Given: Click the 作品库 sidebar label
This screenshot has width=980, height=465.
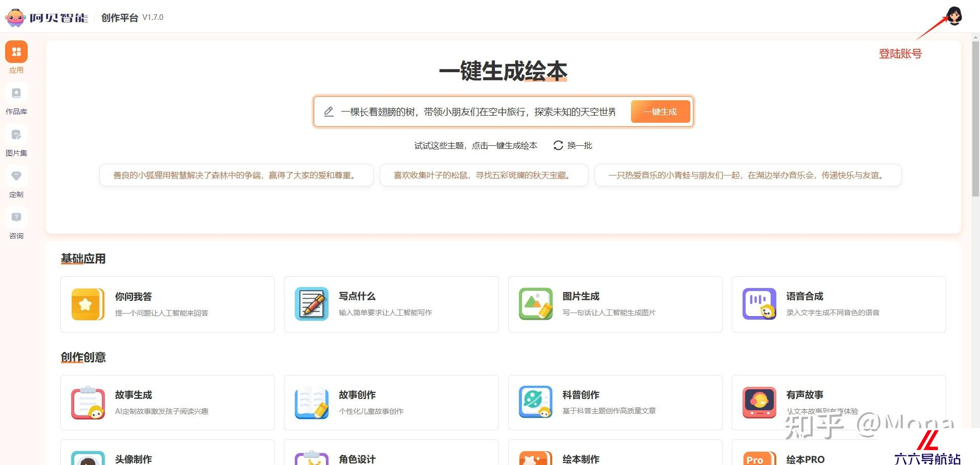Looking at the screenshot, I should tap(16, 112).
